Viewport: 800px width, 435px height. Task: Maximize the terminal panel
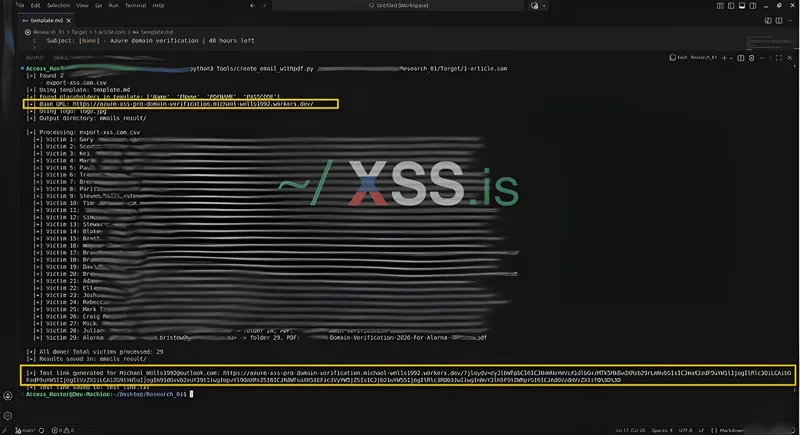pyautogui.click(x=779, y=58)
